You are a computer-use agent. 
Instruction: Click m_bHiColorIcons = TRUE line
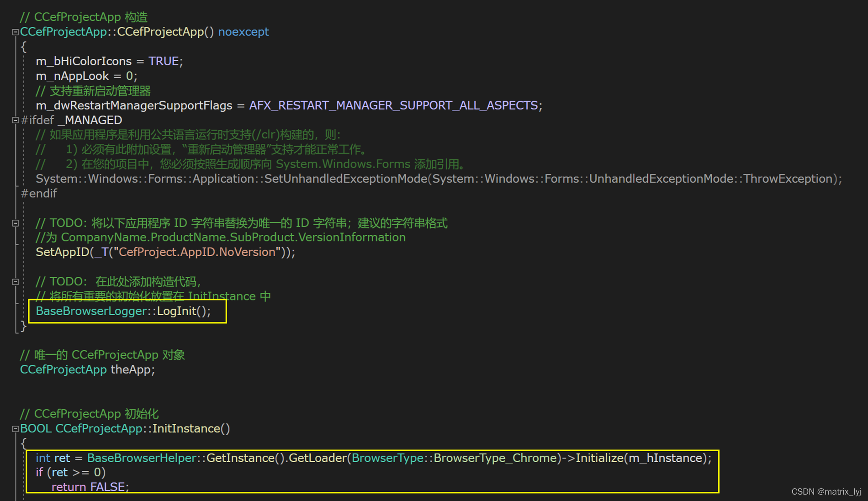pos(109,61)
